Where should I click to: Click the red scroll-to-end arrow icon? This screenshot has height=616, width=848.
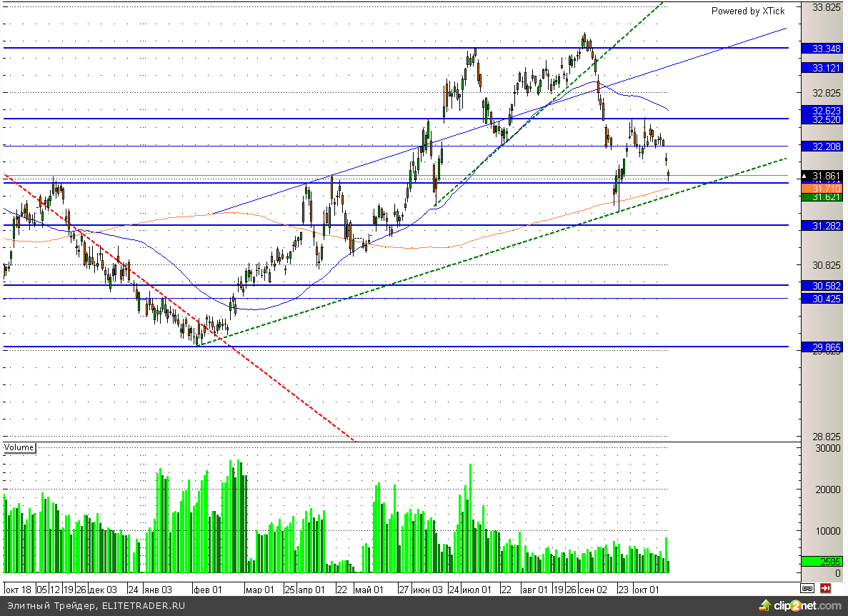[825, 589]
